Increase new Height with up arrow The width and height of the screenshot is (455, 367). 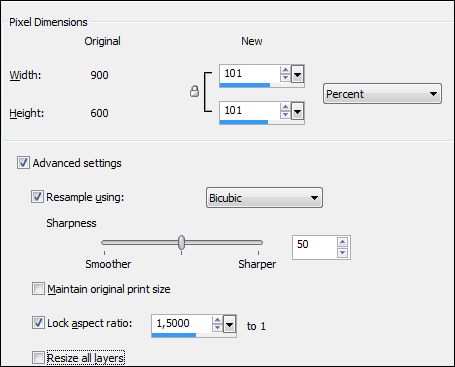[x=285, y=107]
